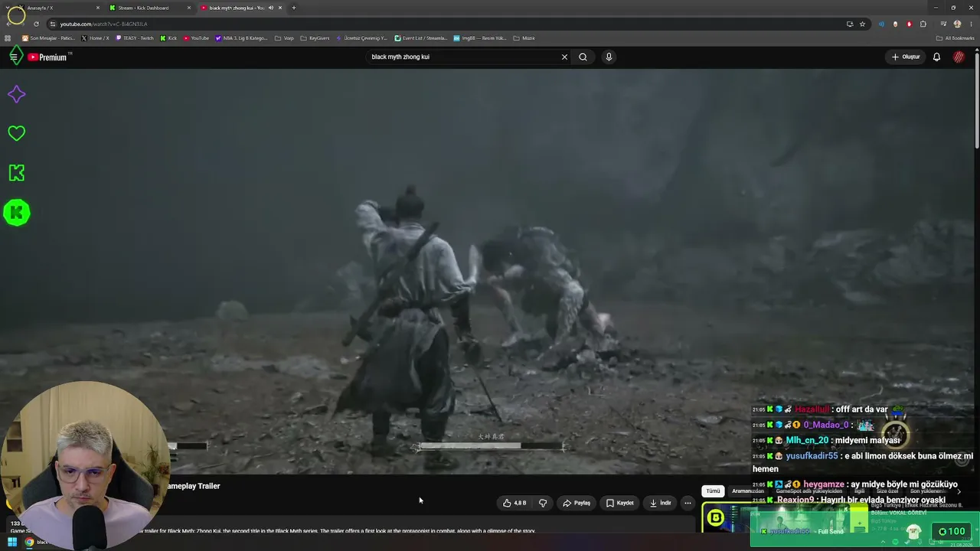Open ImgBB Resim Yükle bookmark
This screenshot has width=980, height=551.
tap(480, 38)
